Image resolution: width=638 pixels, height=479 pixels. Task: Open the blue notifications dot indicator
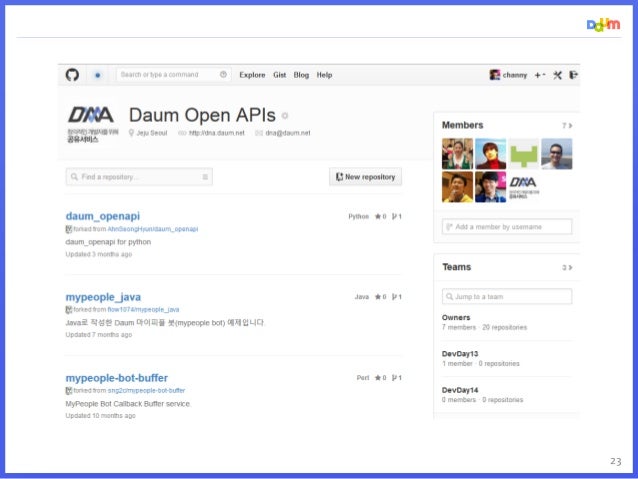tap(98, 75)
